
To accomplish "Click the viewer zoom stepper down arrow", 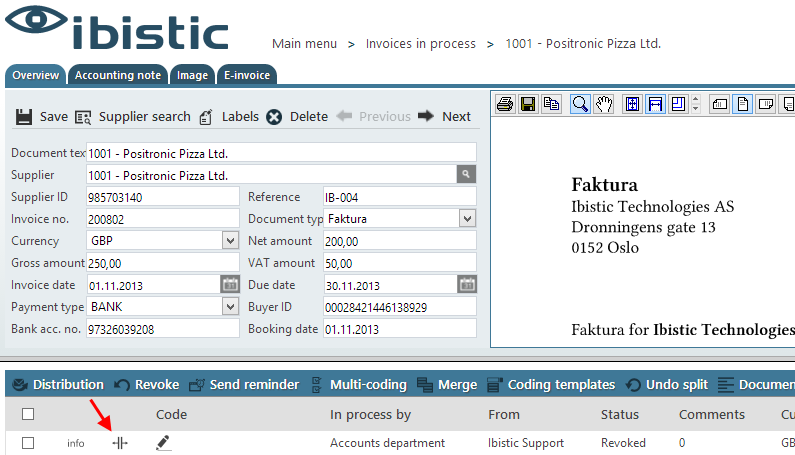I will (x=696, y=109).
